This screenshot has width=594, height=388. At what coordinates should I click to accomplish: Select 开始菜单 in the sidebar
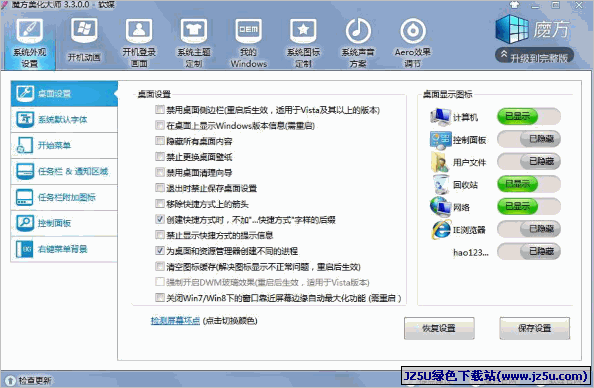pos(64,145)
